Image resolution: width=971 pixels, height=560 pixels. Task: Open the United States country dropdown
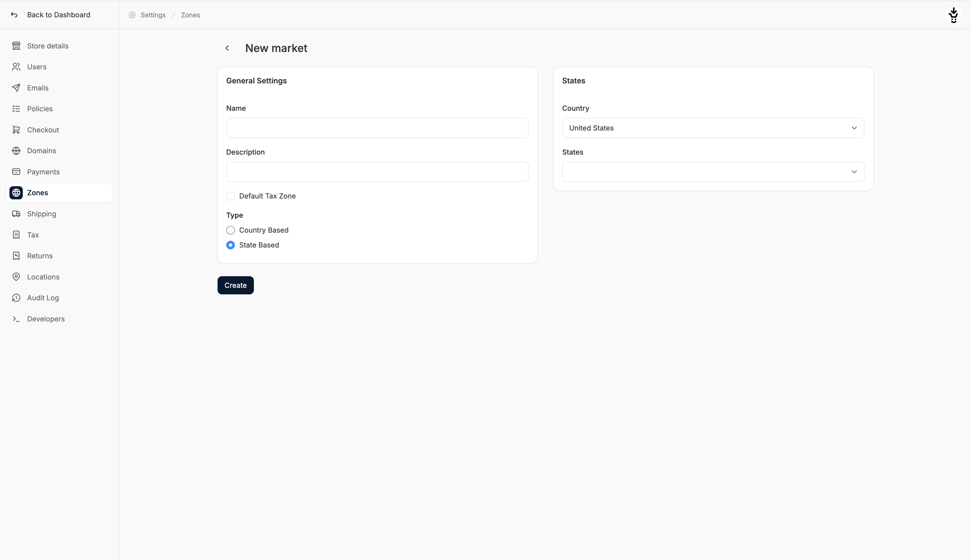pyautogui.click(x=713, y=128)
